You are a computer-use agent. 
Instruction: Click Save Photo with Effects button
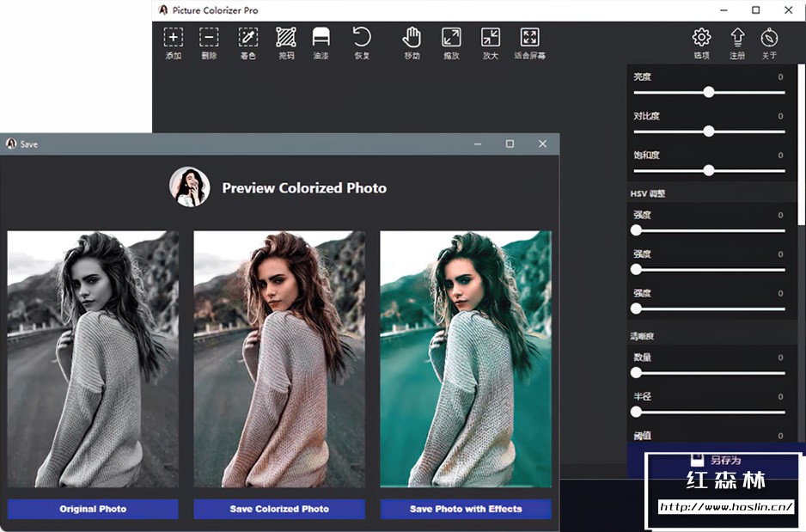point(466,509)
